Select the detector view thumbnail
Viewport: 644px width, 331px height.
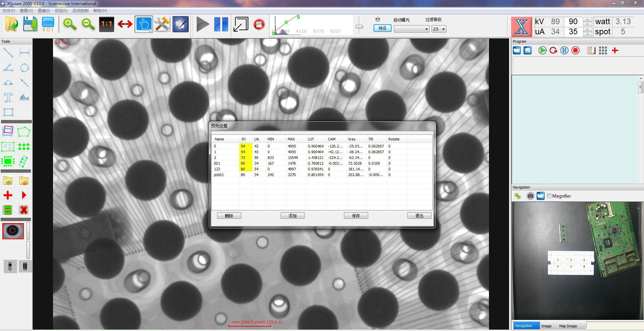(13, 231)
